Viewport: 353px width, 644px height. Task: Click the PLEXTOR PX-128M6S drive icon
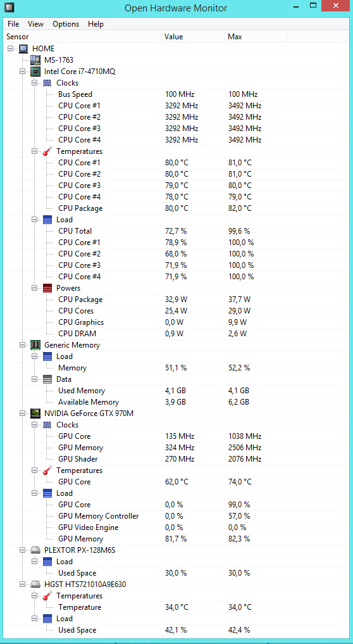[x=35, y=550]
